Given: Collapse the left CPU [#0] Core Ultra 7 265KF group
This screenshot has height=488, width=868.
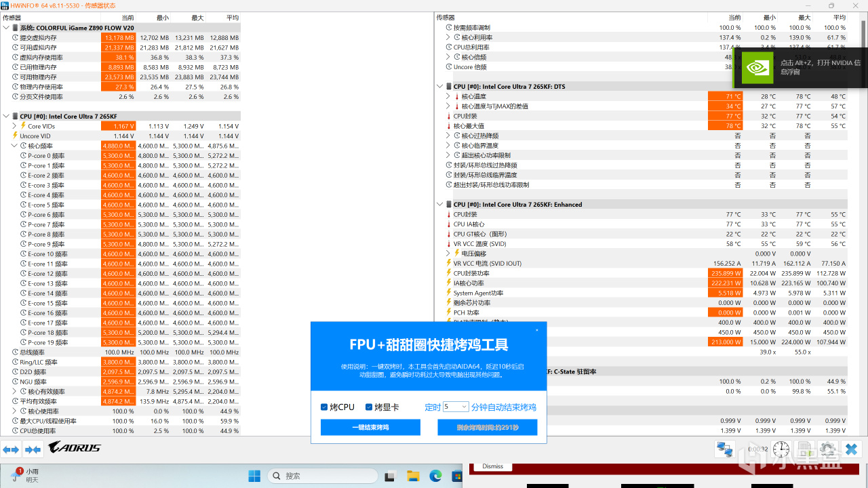Looking at the screenshot, I should (6, 117).
